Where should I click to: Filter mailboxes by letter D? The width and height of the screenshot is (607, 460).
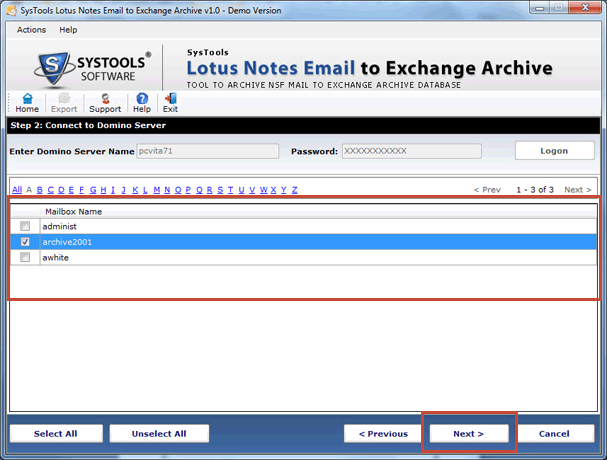[61, 190]
